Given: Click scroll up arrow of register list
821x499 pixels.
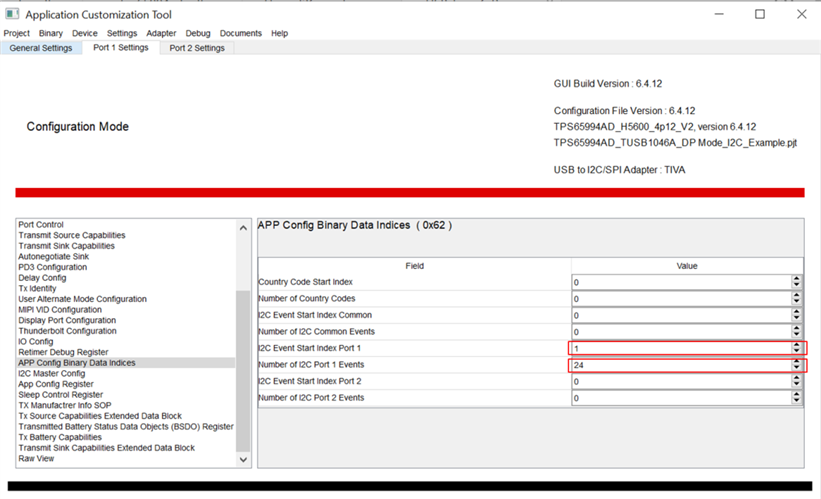Looking at the screenshot, I should tap(243, 228).
